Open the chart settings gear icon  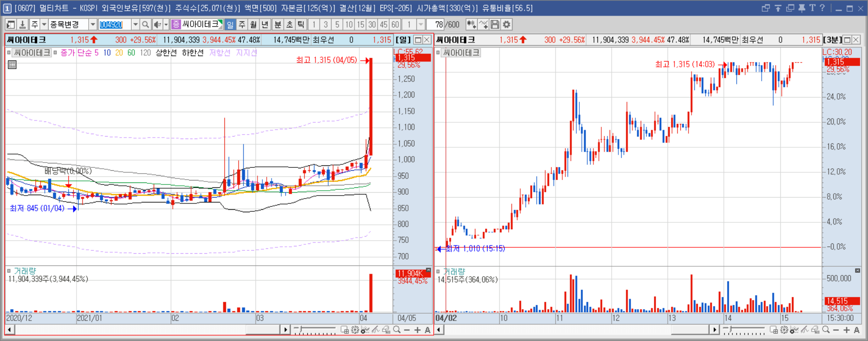point(507,24)
